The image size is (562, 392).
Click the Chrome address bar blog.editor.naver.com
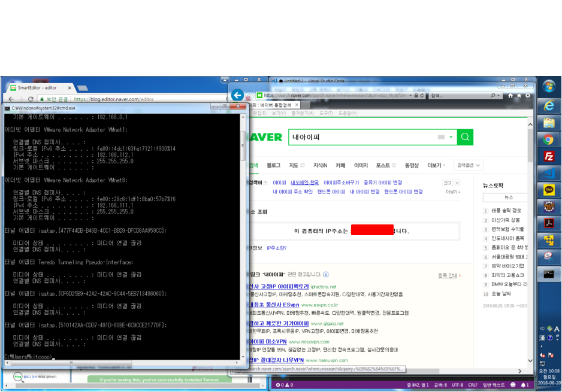pyautogui.click(x=114, y=99)
